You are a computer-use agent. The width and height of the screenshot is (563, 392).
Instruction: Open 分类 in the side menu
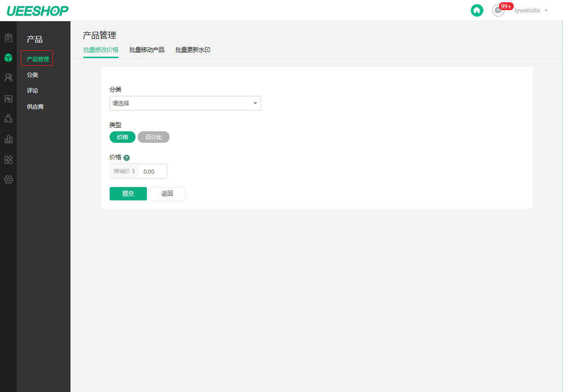click(x=33, y=75)
